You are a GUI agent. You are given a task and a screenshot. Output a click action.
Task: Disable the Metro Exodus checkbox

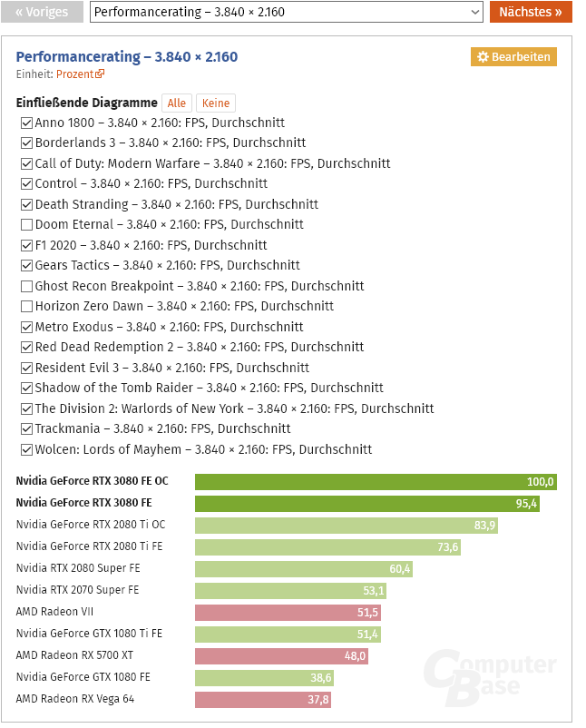coord(27,327)
